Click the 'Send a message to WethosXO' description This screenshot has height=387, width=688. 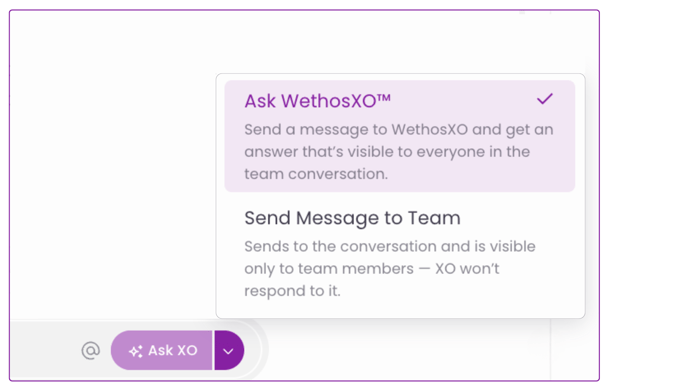[399, 130]
